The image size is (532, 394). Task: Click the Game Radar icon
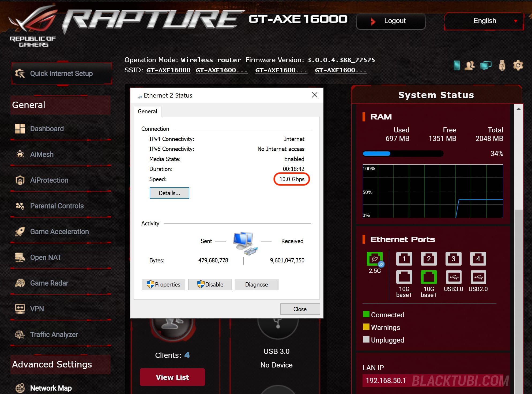pos(20,283)
